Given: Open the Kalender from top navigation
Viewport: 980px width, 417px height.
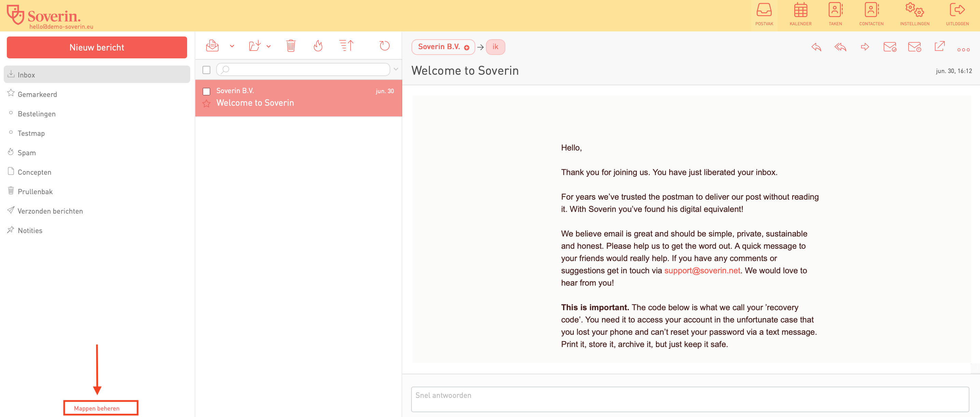Looking at the screenshot, I should pos(800,14).
